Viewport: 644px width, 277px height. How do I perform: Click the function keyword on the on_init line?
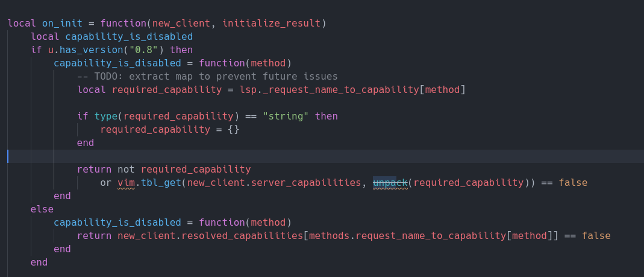pos(123,23)
